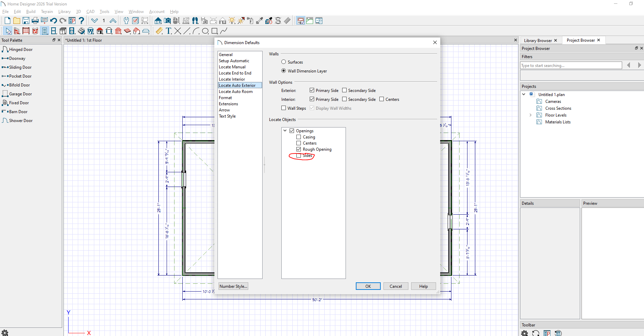Open the camera view tool
Viewport: 644px width, 336px height.
pos(167,21)
